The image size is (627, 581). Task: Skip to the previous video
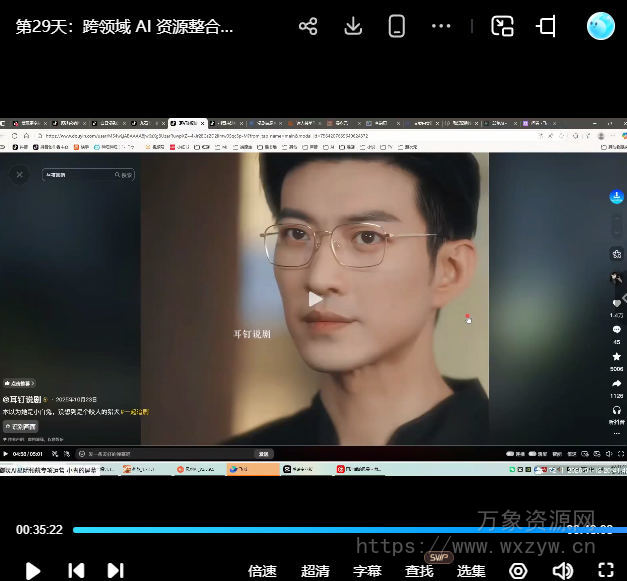point(76,570)
